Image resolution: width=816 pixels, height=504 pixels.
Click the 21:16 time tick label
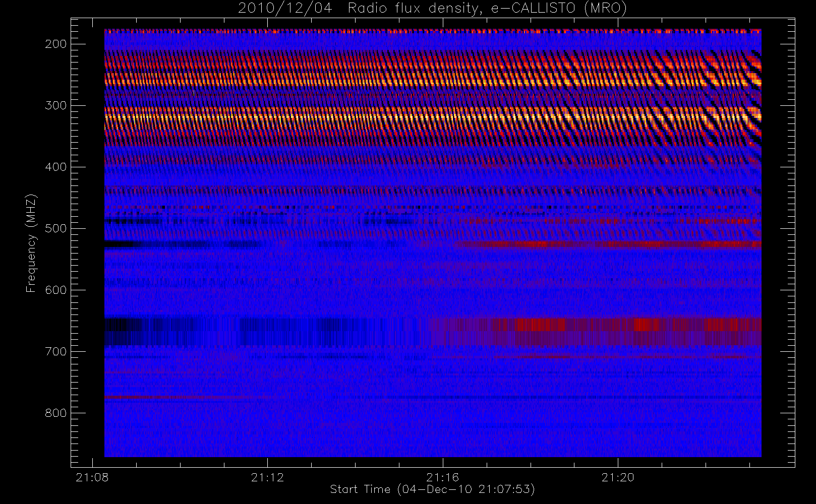point(442,477)
